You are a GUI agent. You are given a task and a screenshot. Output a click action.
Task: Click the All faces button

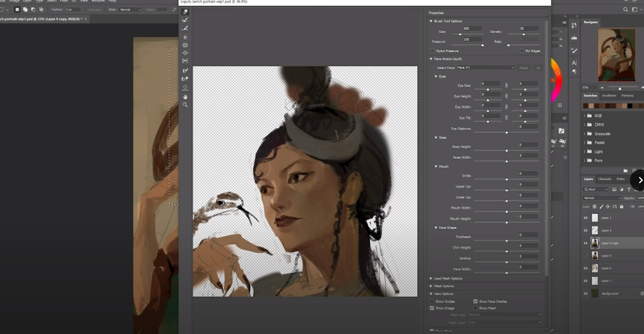coord(538,68)
